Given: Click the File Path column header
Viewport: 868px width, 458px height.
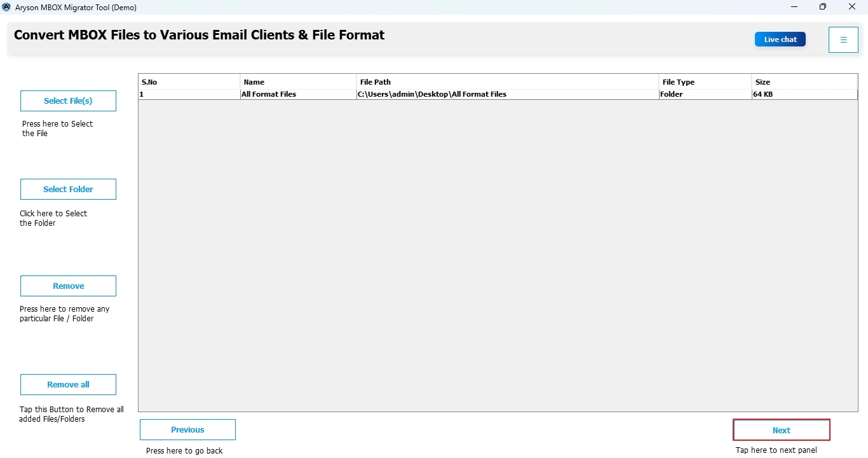Looking at the screenshot, I should pos(507,82).
